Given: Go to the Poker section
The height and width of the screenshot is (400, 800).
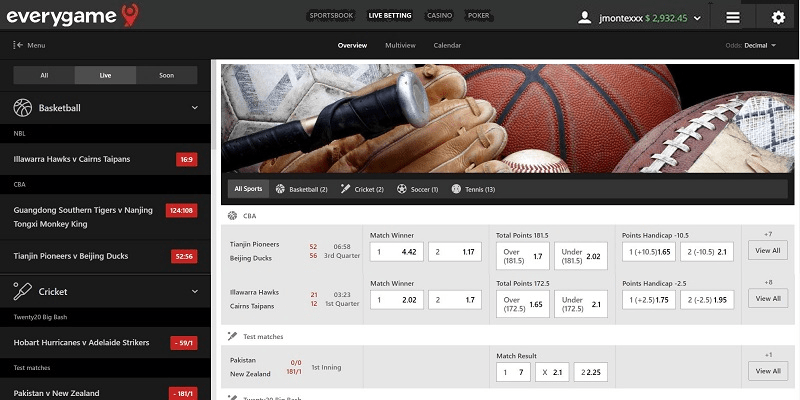Looking at the screenshot, I should pyautogui.click(x=479, y=15).
